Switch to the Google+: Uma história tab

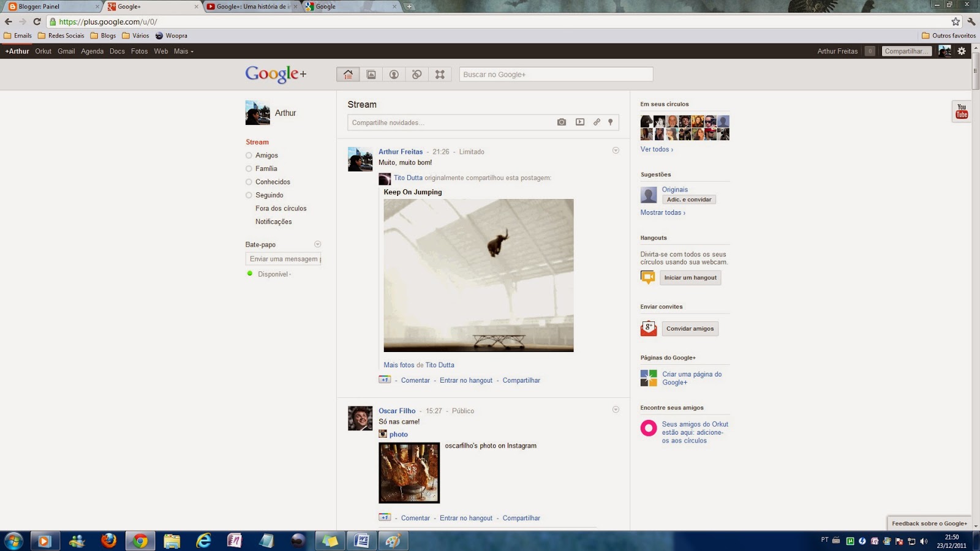point(251,7)
